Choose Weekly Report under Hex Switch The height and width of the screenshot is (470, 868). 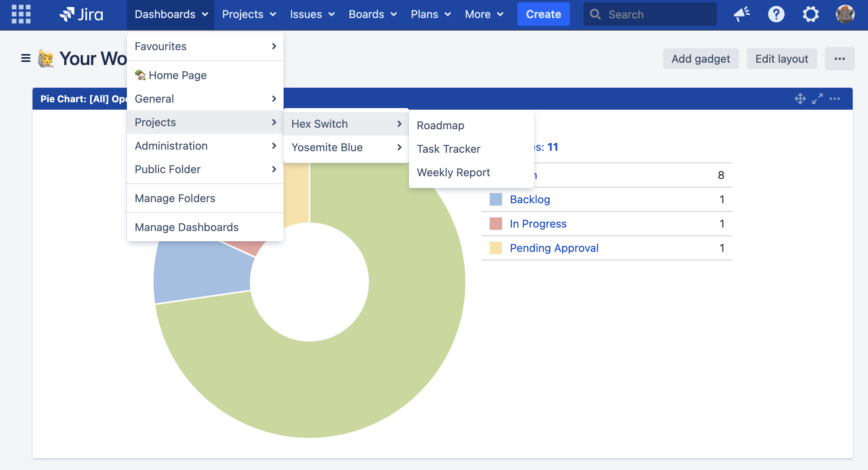(453, 172)
